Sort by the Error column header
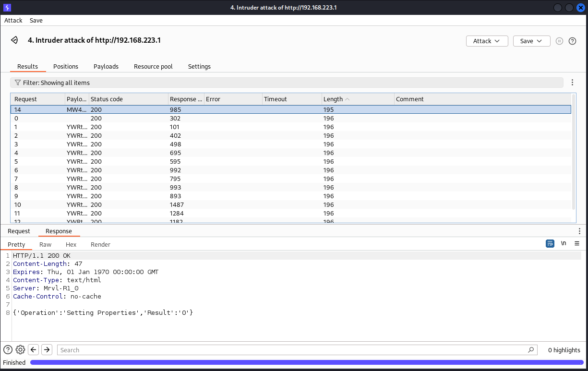 [233, 99]
